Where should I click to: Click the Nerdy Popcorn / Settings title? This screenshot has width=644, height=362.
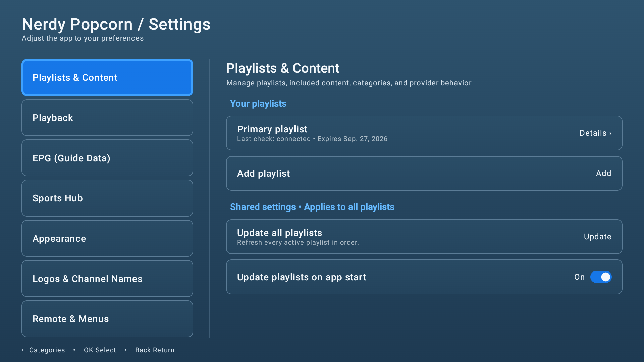116,24
